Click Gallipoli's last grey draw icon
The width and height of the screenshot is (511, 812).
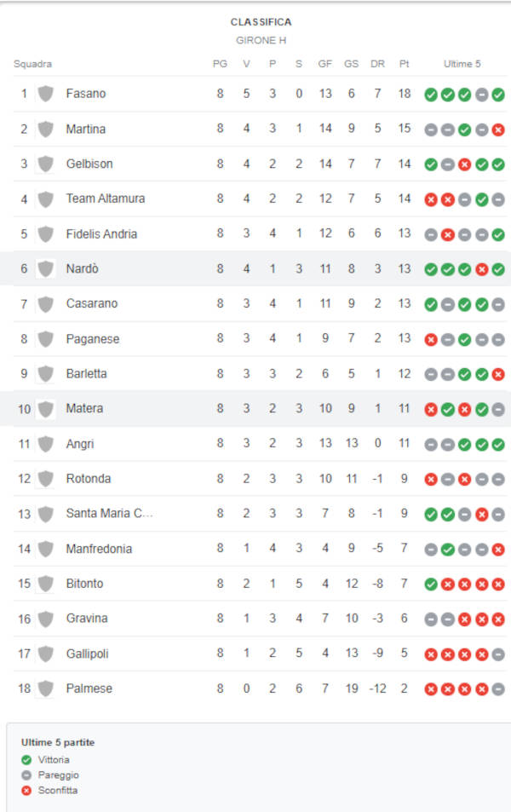[498, 654]
